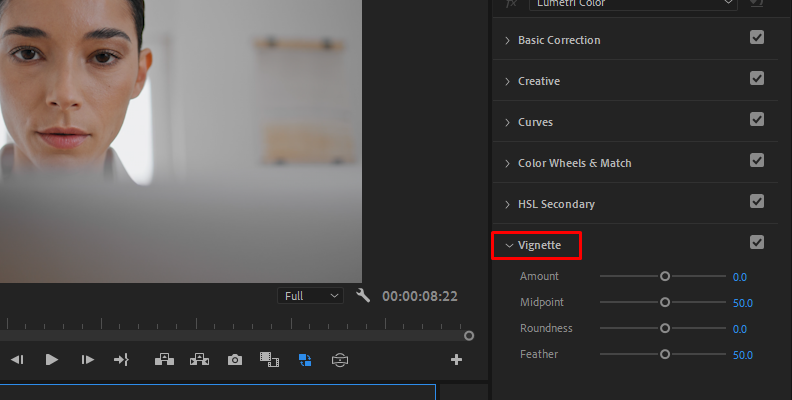Export frame with the camera icon
Image resolution: width=792 pixels, height=400 pixels.
pos(235,360)
